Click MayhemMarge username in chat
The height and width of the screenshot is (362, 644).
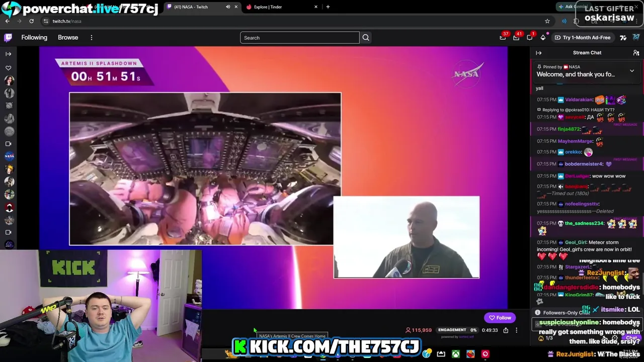(x=575, y=141)
